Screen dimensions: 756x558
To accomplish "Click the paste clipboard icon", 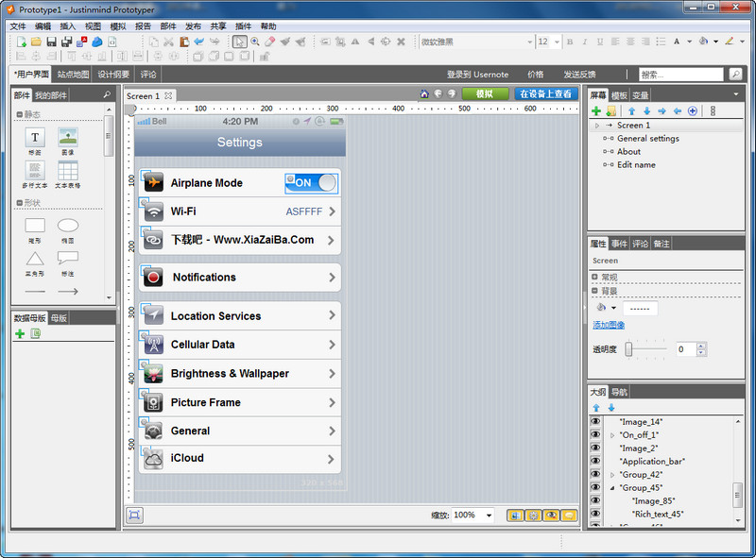I will click(x=183, y=42).
